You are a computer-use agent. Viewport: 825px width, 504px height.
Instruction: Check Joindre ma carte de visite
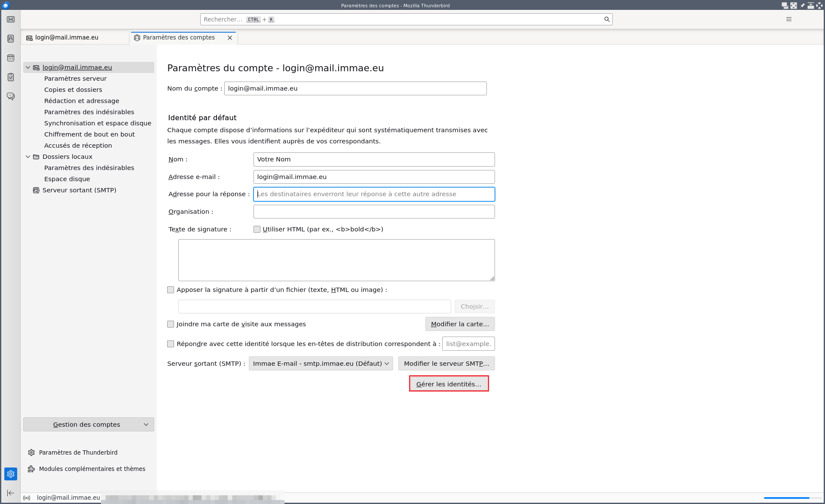coord(171,324)
